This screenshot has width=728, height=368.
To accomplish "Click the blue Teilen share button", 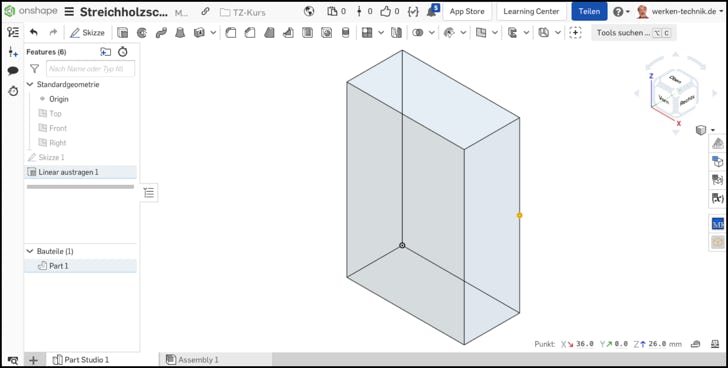I will [589, 12].
